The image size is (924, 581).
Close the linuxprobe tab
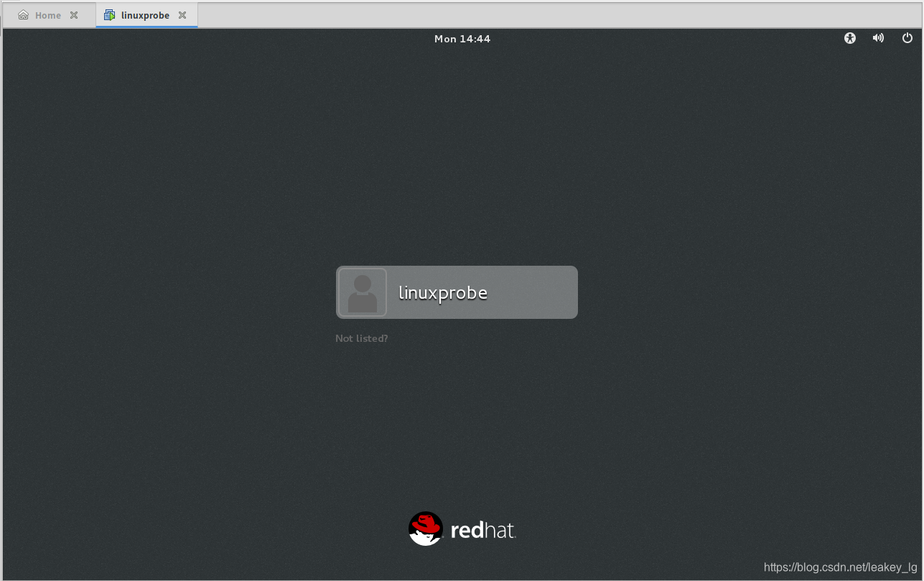pos(182,15)
